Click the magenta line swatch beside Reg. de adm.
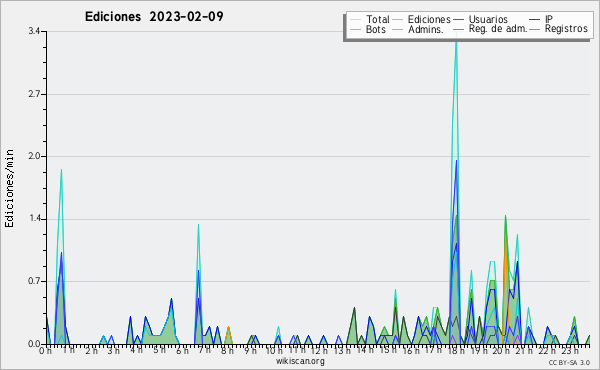The width and height of the screenshot is (600, 370). (458, 29)
